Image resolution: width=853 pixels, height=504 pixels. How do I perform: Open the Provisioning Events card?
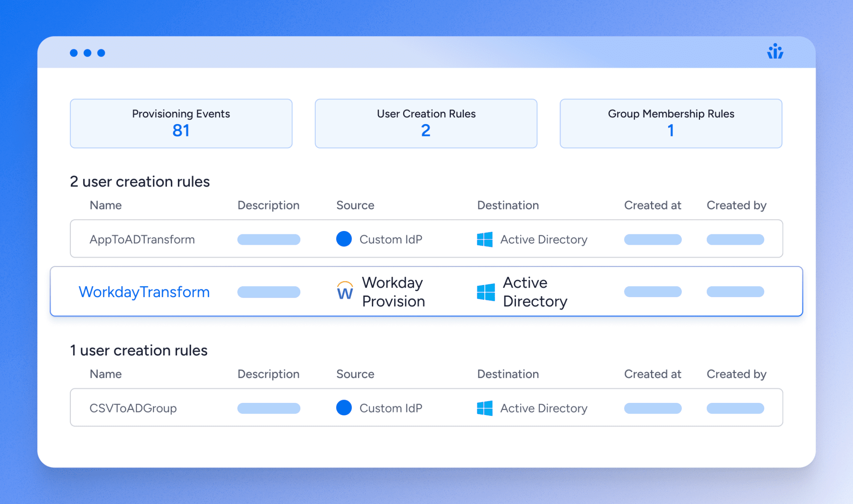(x=181, y=123)
